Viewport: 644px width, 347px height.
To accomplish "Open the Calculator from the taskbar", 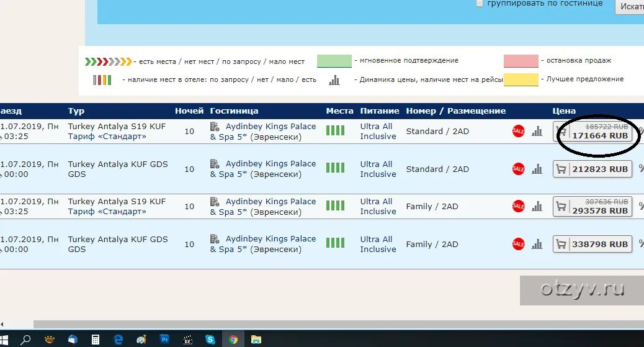I will [x=96, y=340].
